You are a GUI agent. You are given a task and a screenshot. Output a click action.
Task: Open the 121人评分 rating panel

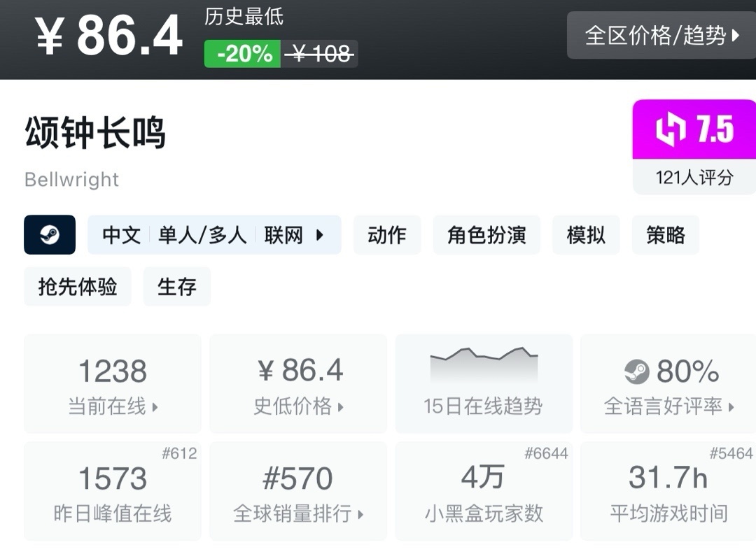pyautogui.click(x=694, y=178)
